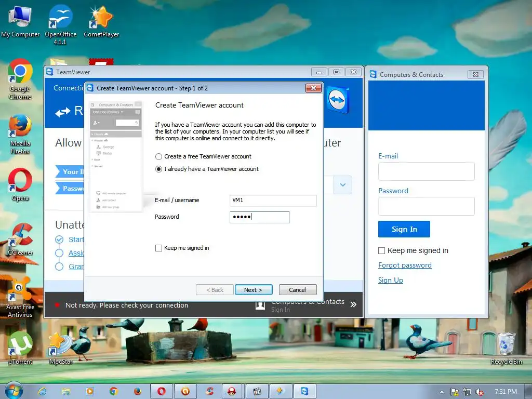Screen dimensions: 532x399
Task: Click CCleaner icon in taskbar
Action: (209, 392)
